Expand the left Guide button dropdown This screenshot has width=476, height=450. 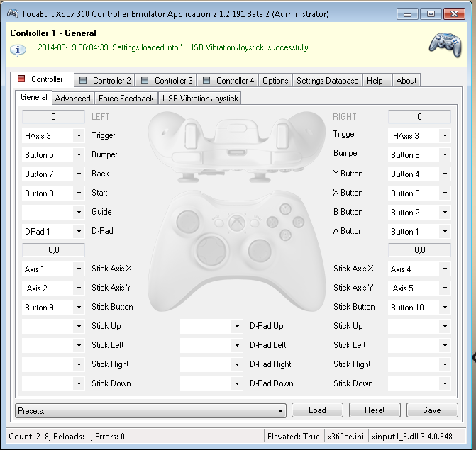click(x=79, y=213)
